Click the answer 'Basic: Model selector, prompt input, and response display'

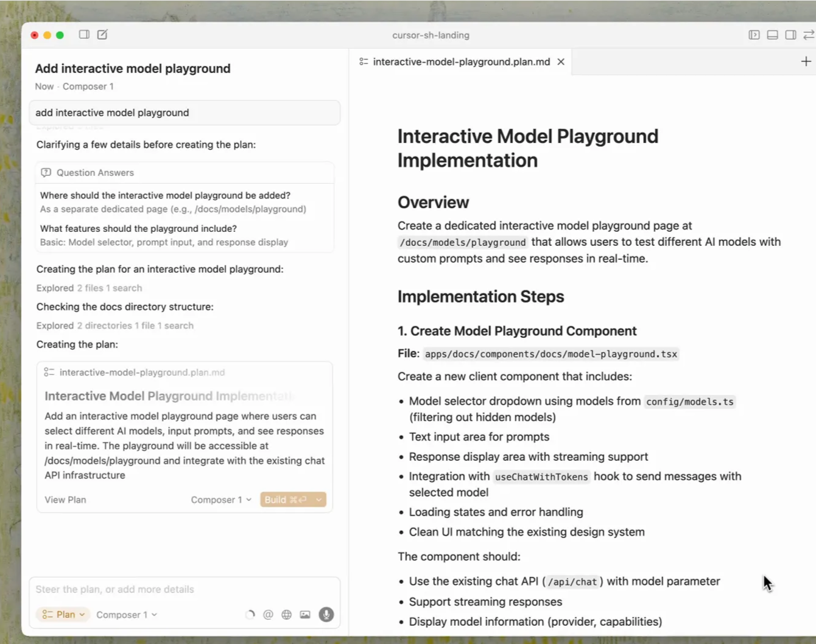click(x=164, y=242)
